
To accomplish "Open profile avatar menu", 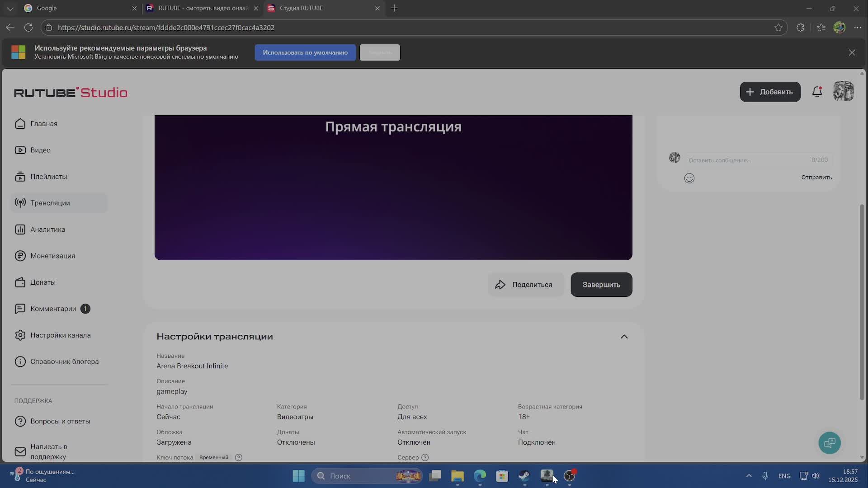I will point(843,92).
